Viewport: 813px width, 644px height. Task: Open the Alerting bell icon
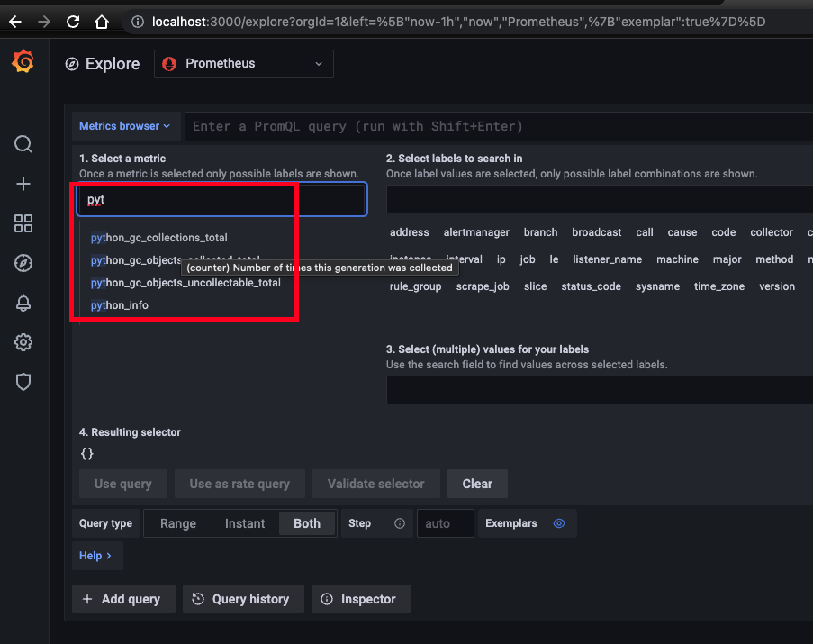point(23,303)
